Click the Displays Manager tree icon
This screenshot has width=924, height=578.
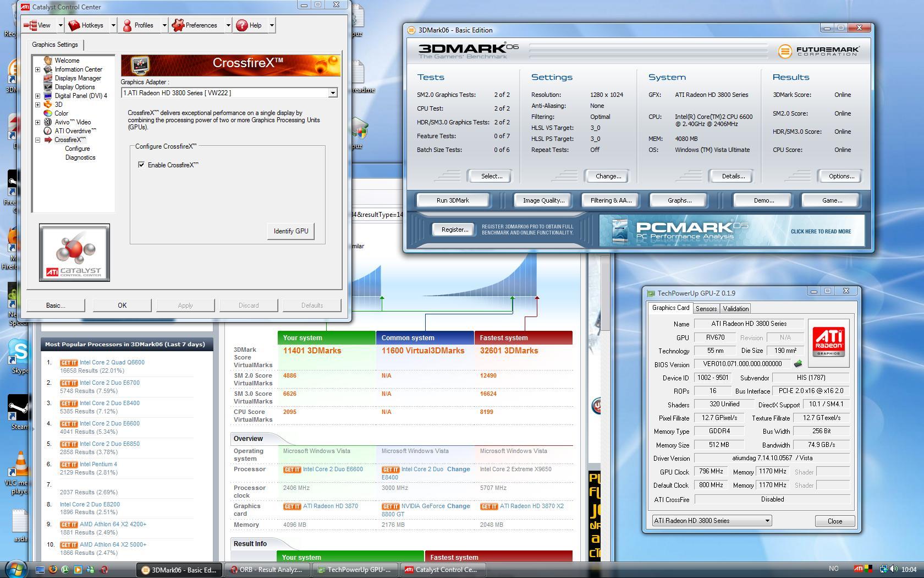(x=48, y=78)
